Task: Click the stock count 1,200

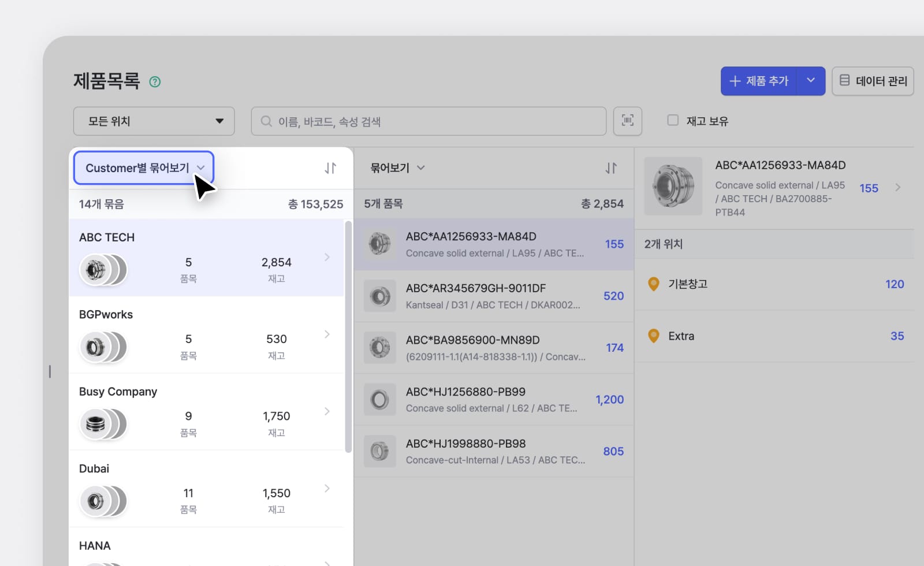Action: point(609,400)
